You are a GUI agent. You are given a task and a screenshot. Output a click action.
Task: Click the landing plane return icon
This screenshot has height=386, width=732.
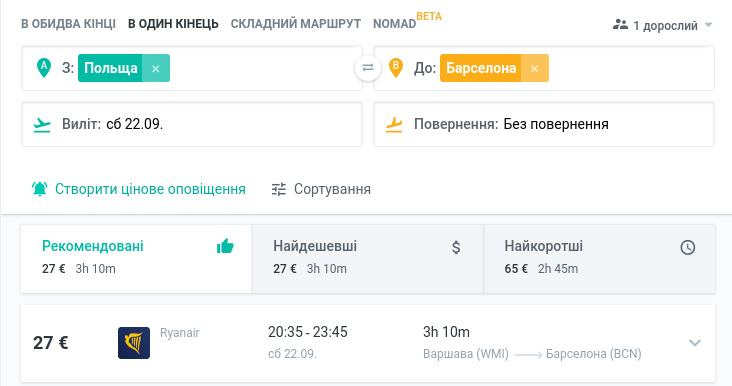pos(394,125)
